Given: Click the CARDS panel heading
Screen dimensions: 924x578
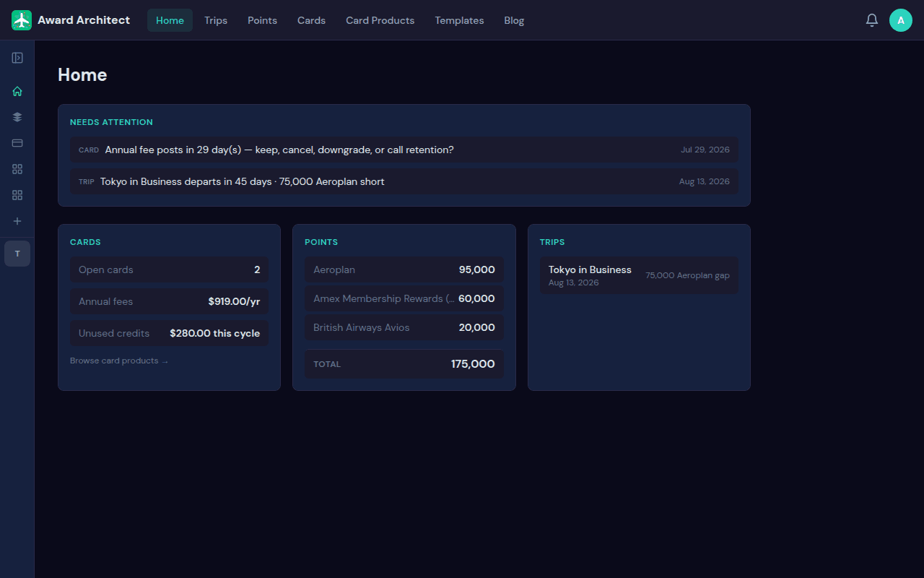Looking at the screenshot, I should 85,242.
